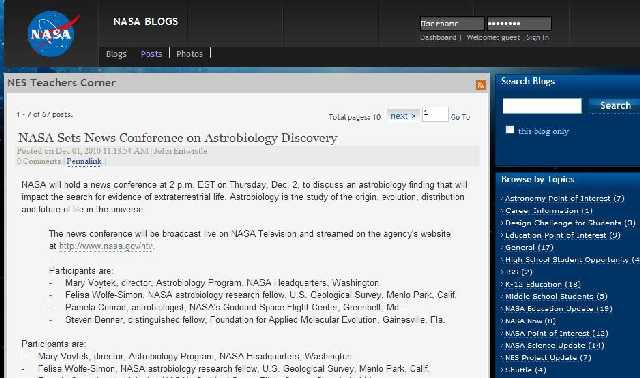The height and width of the screenshot is (378, 640).
Task: Browse topic Education Point of Interest
Action: pos(562,235)
